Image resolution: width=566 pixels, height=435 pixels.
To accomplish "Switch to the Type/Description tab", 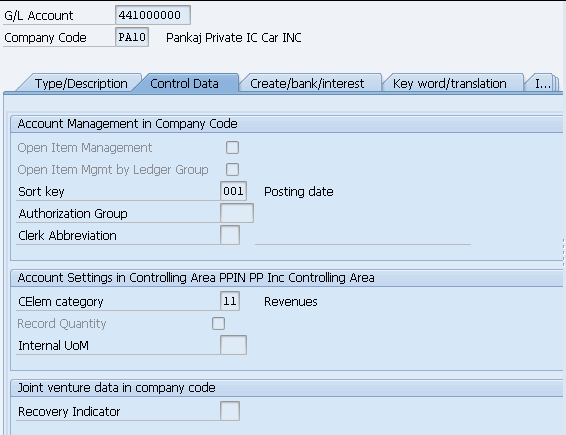I will click(81, 84).
